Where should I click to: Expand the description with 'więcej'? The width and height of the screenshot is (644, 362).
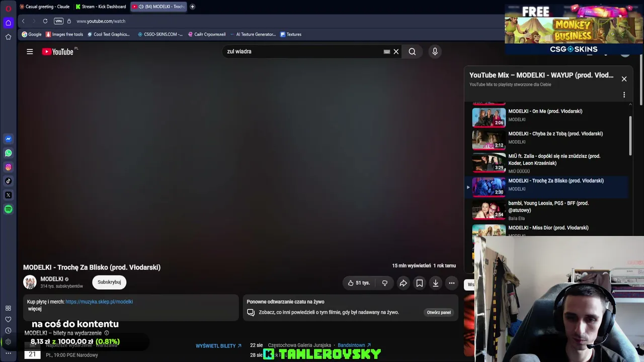[x=35, y=309]
